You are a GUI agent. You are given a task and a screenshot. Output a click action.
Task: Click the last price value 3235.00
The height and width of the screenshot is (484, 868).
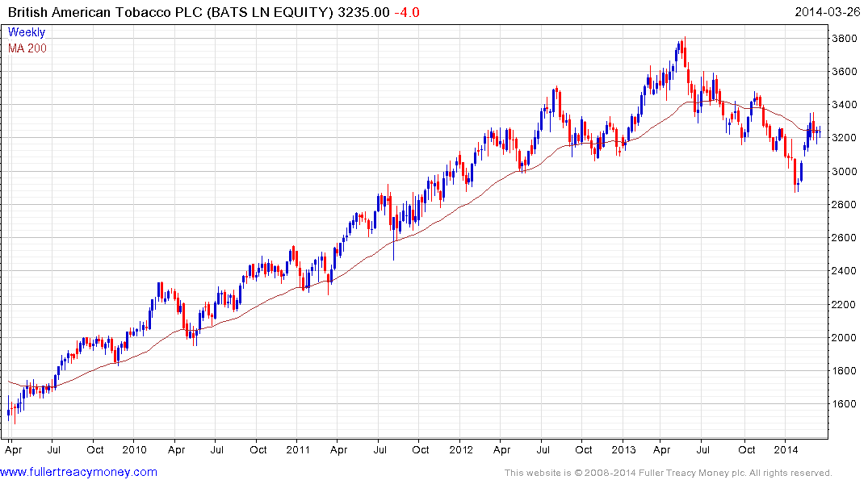click(363, 12)
